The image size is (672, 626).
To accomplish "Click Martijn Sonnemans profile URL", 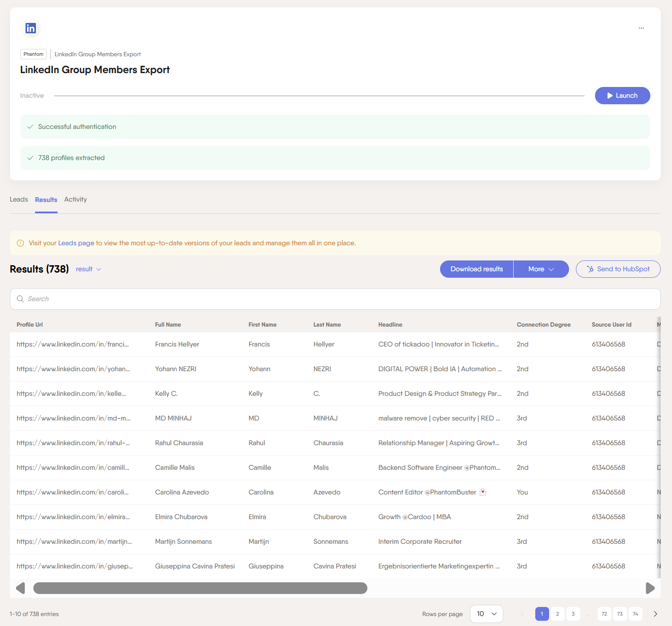I will [74, 542].
